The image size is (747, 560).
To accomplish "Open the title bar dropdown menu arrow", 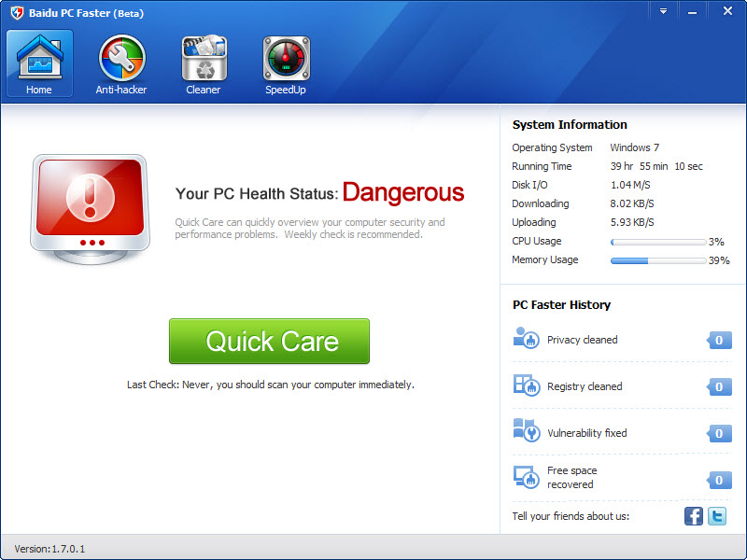I will 663,11.
